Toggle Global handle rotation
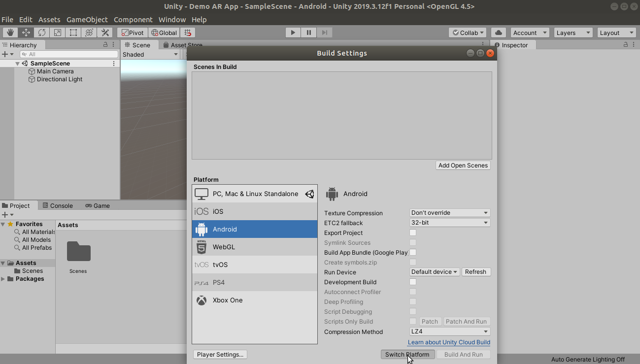This screenshot has height=364, width=640. point(164,33)
